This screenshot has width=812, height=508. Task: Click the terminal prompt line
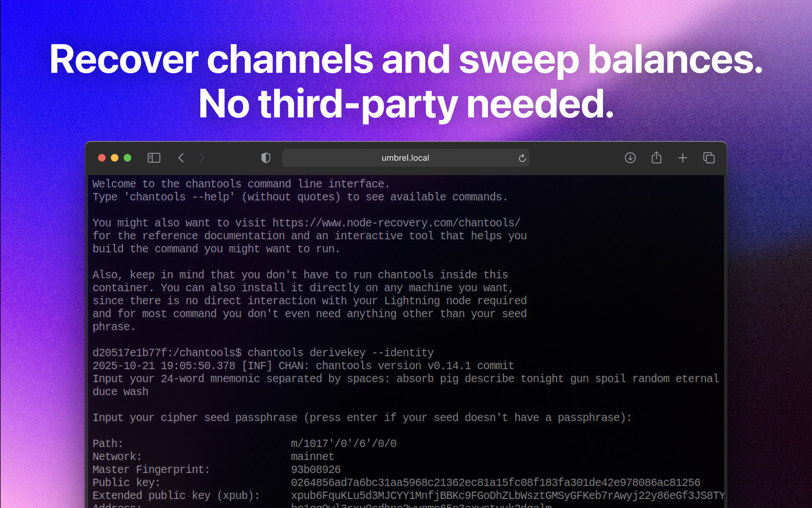[167, 352]
